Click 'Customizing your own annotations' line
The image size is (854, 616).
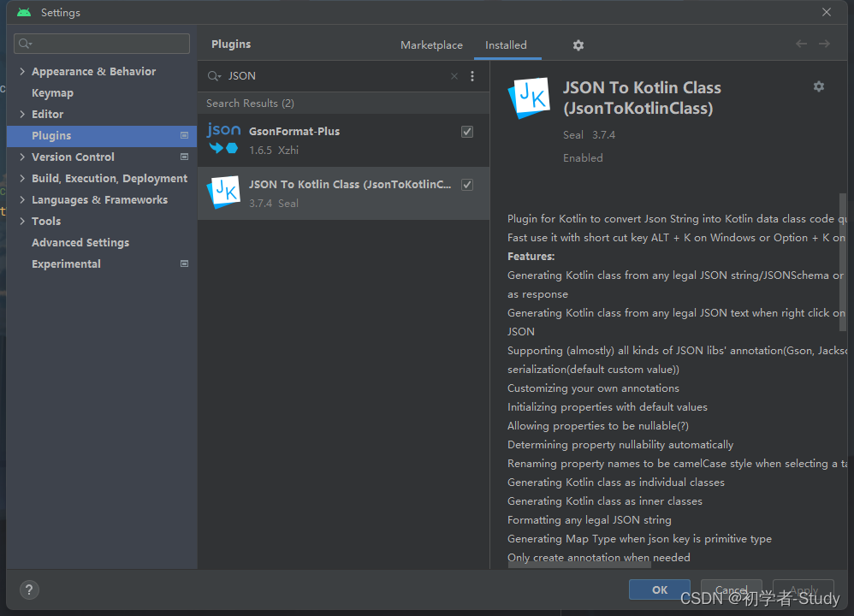pyautogui.click(x=593, y=388)
